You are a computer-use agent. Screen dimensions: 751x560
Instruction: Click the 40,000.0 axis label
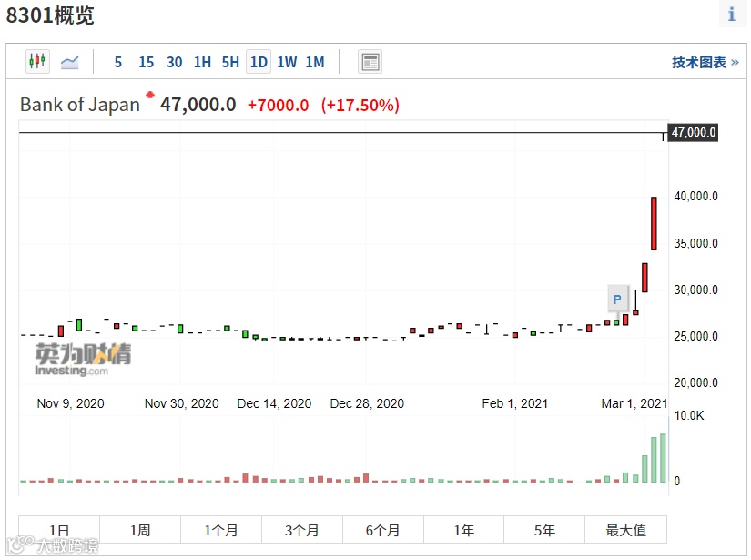[695, 196]
